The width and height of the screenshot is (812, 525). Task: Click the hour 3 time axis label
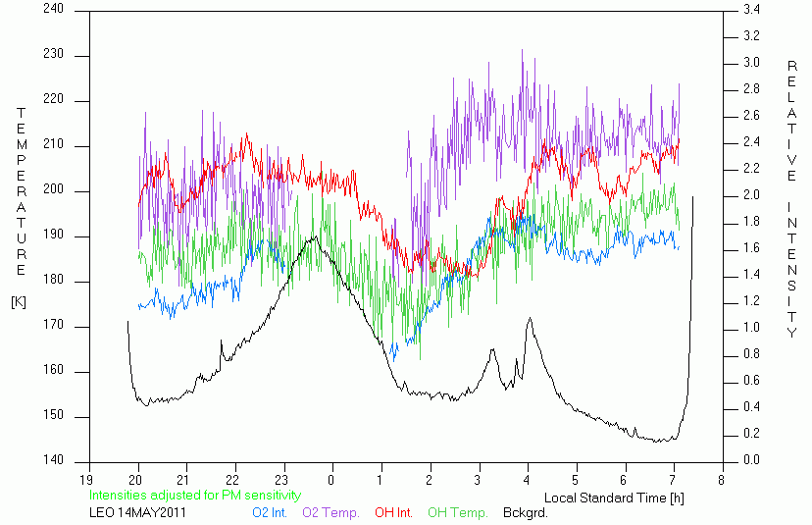(478, 480)
